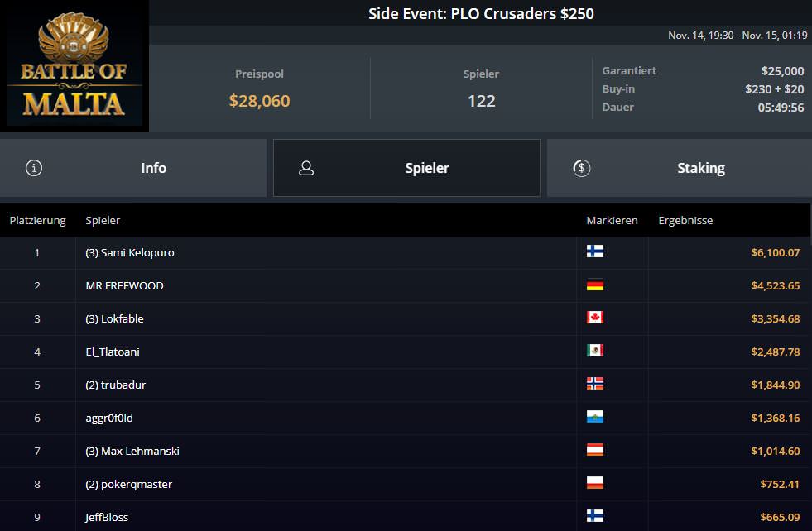Select player name pokerqmaster
This screenshot has width=812, height=531.
coord(128,484)
